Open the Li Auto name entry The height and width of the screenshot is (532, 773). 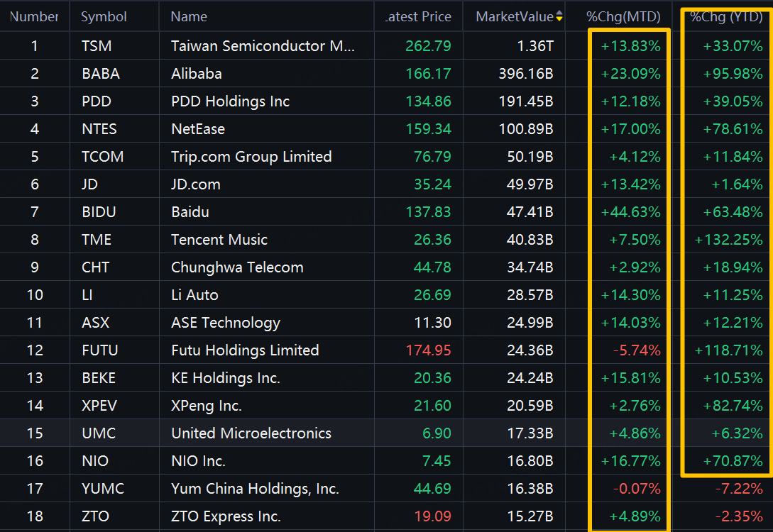coord(194,294)
